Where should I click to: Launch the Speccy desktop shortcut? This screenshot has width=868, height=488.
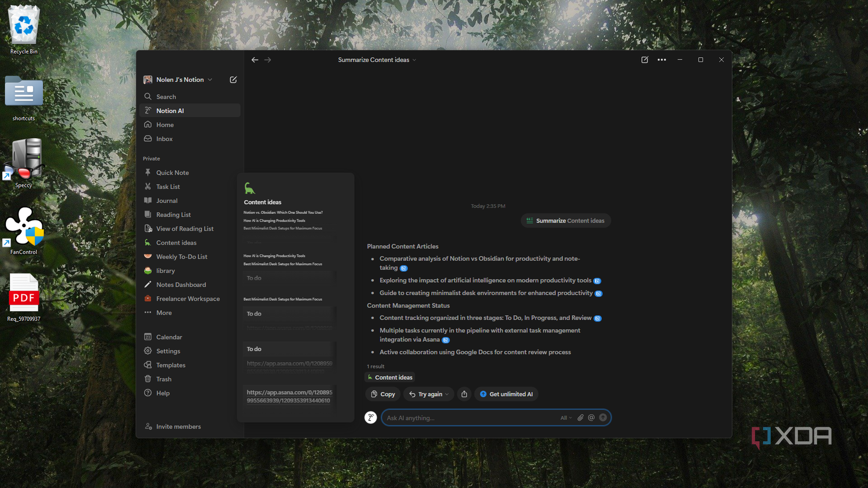point(24,163)
